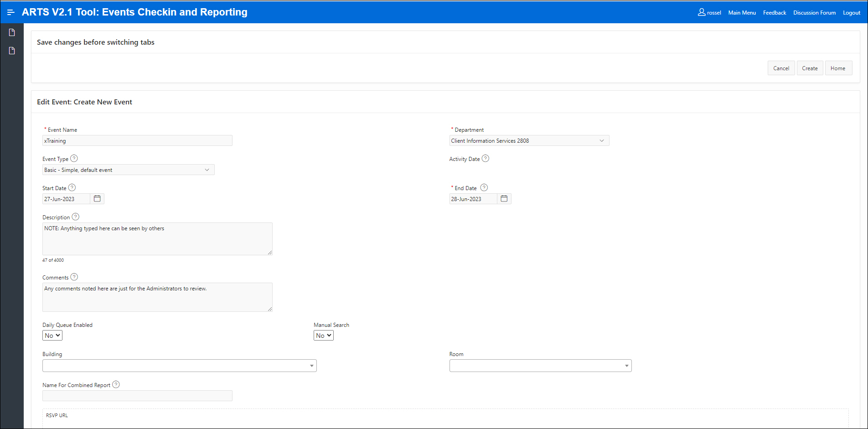Open the Building dropdown list
This screenshot has width=868, height=429.
pyautogui.click(x=180, y=366)
